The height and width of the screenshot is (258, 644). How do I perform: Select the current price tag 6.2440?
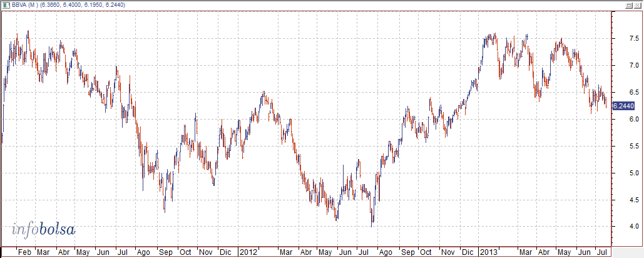[623, 106]
